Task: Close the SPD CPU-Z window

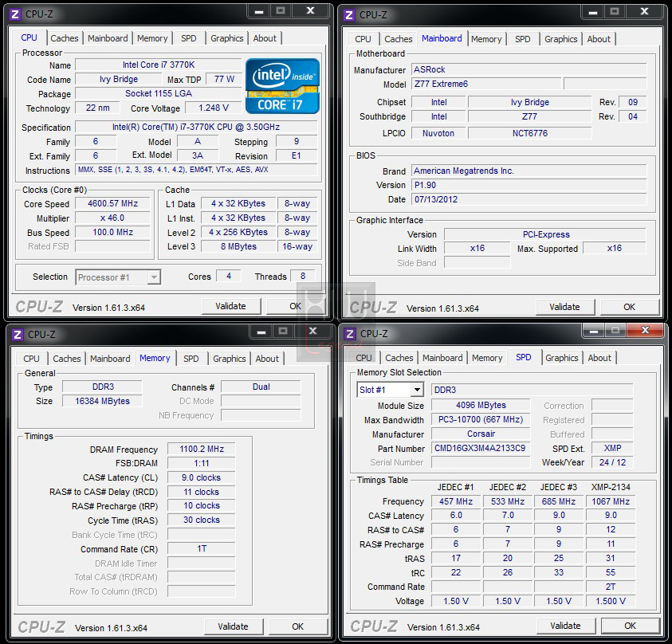Action: pyautogui.click(x=645, y=330)
